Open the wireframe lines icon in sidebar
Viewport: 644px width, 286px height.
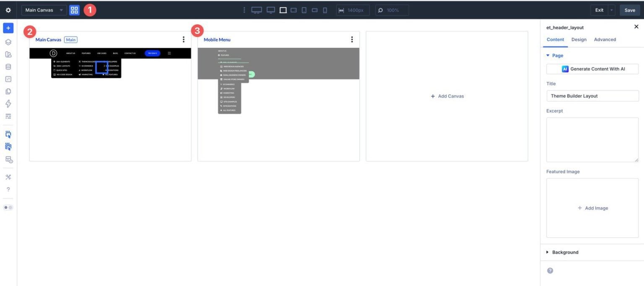point(8,116)
